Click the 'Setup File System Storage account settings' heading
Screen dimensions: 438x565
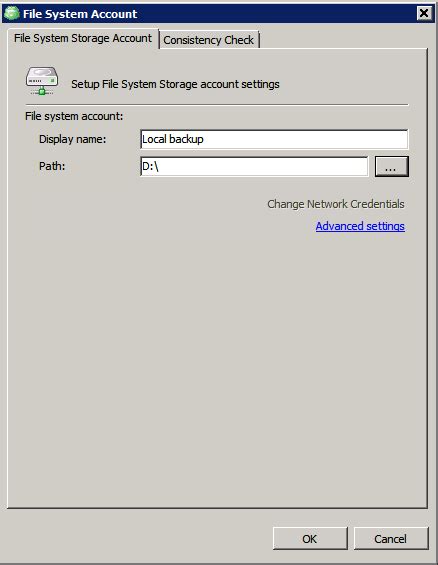click(175, 84)
